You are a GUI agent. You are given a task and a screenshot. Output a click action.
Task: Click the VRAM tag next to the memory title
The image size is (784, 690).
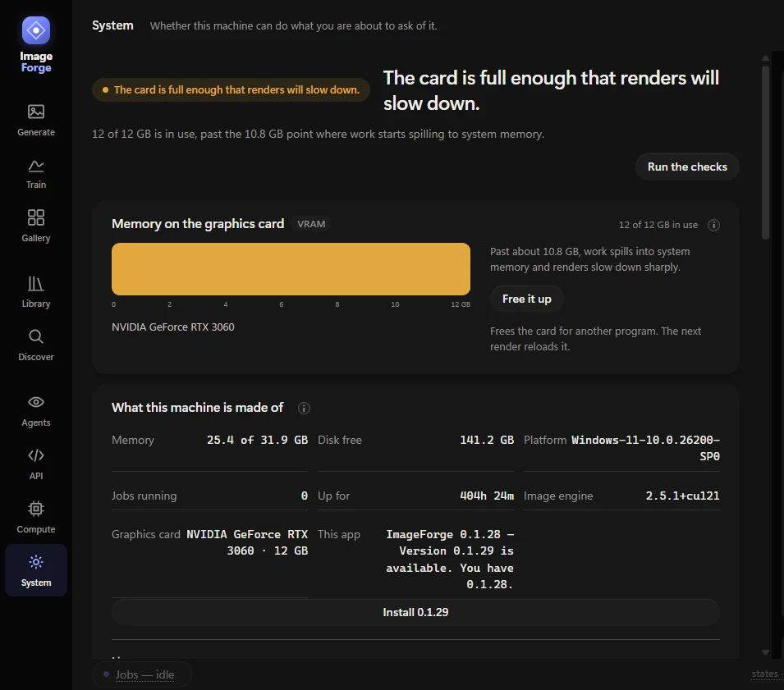click(x=311, y=224)
